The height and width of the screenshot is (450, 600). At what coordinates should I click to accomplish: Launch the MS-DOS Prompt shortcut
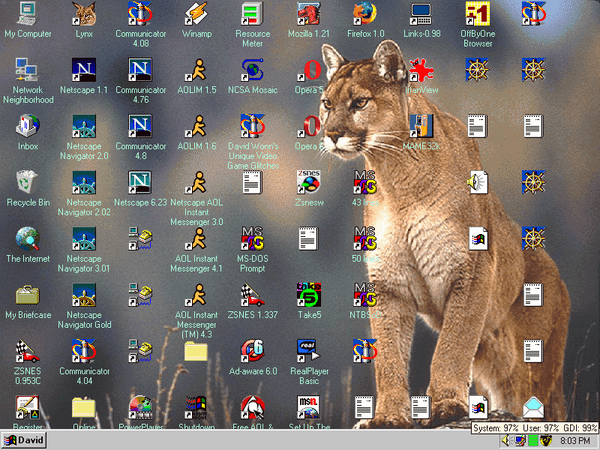coord(253,239)
